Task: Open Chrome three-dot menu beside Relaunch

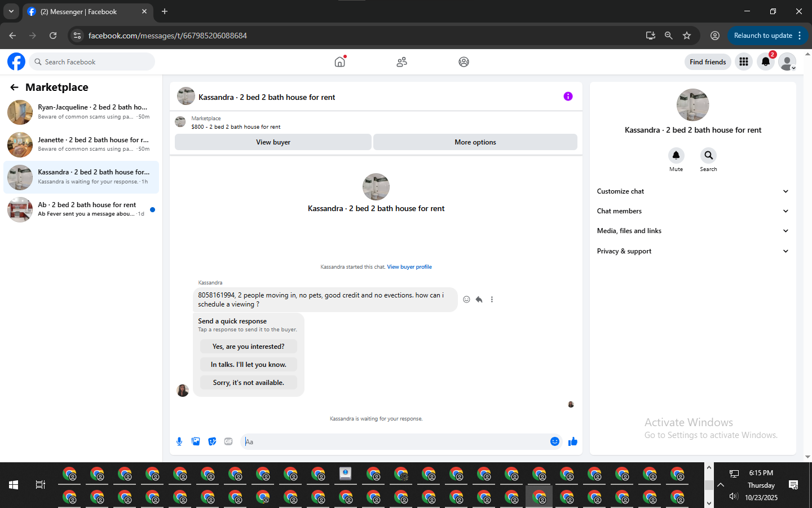Action: click(x=800, y=36)
